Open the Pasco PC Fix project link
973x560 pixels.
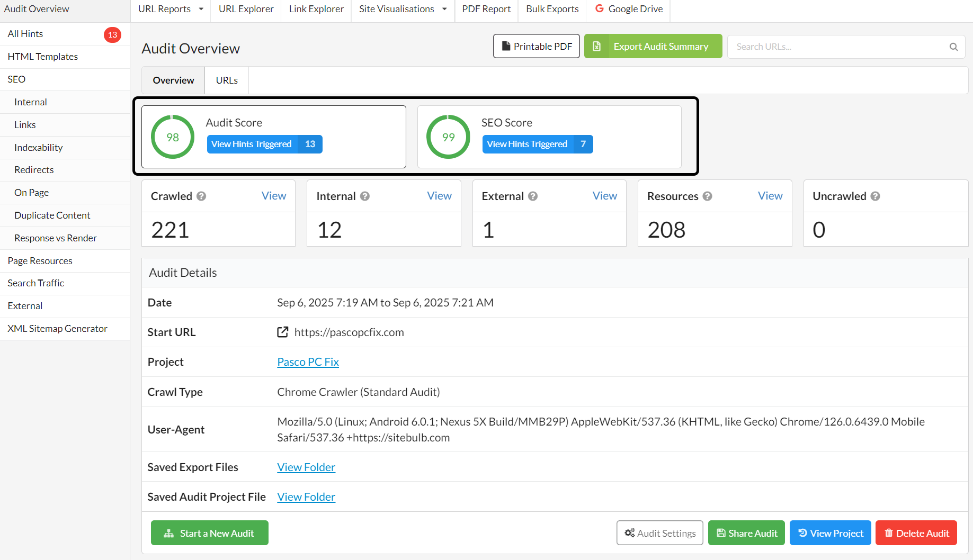click(x=308, y=362)
